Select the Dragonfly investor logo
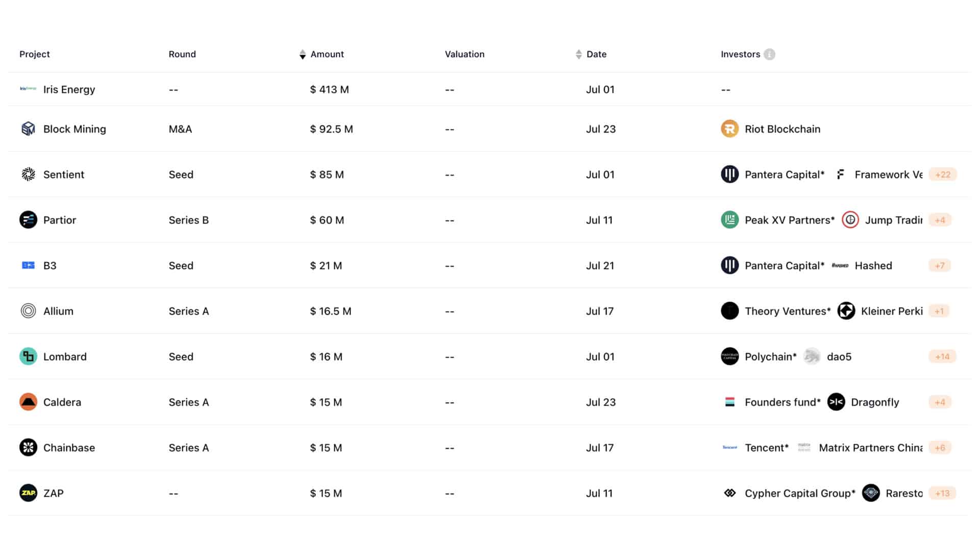The height and width of the screenshot is (551, 980). [836, 402]
